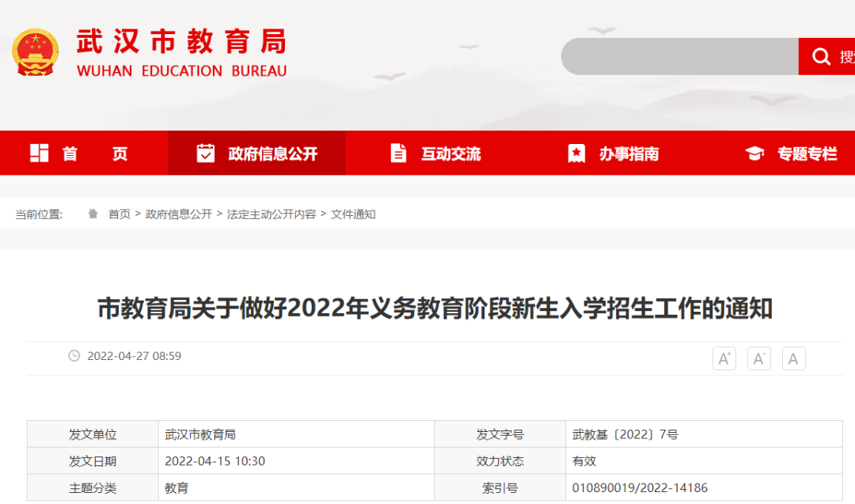
Task: Open the 首页 navigation tab
Action: pyautogui.click(x=84, y=153)
